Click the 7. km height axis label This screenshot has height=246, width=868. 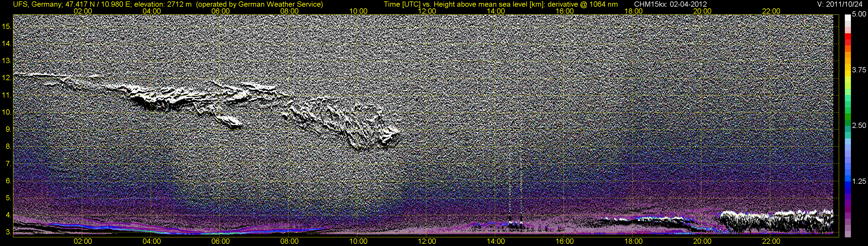9,164
